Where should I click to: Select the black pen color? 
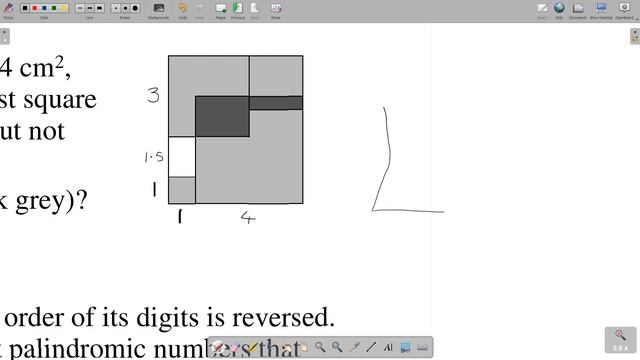point(25,8)
